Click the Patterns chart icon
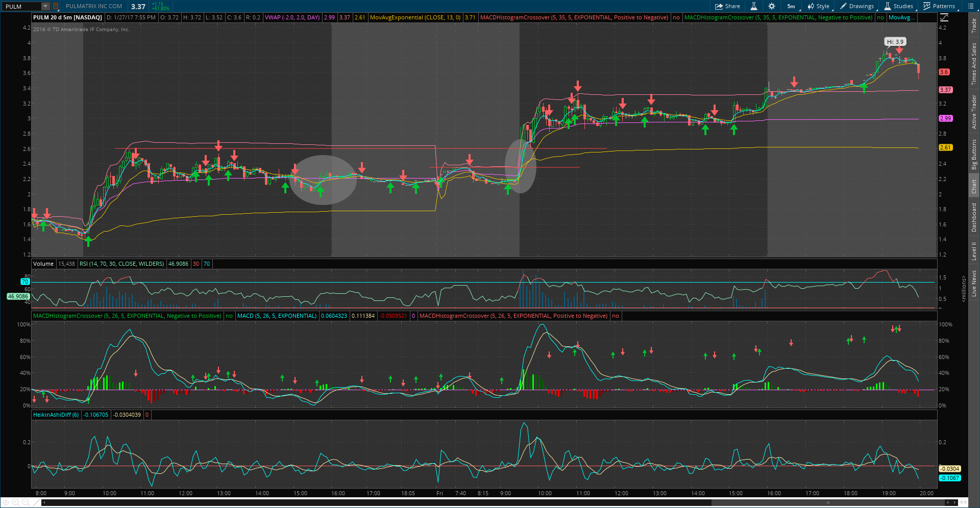 [927, 6]
